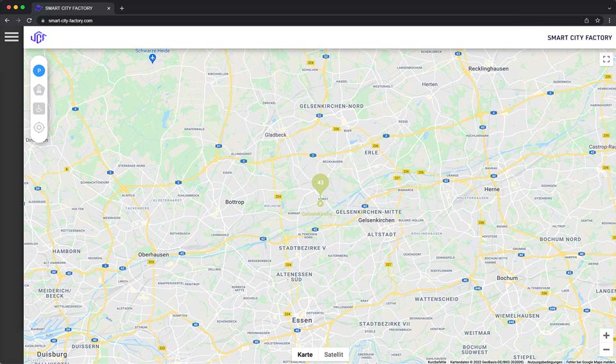Open the hamburger menu

click(x=12, y=37)
